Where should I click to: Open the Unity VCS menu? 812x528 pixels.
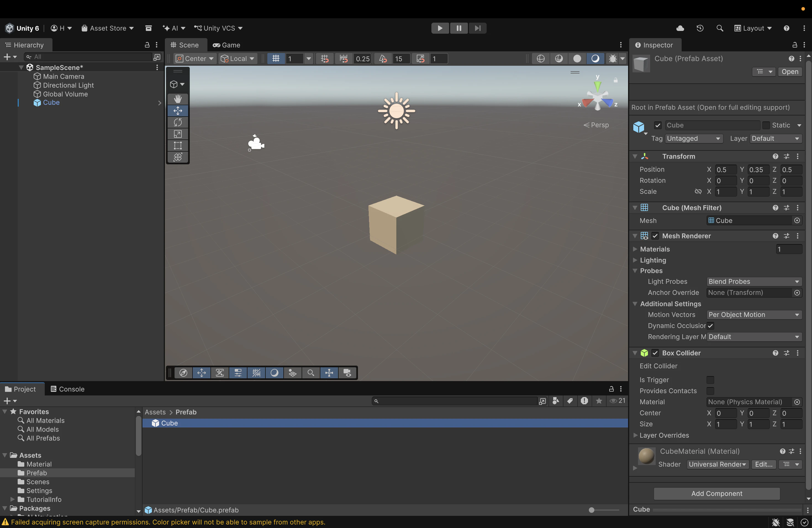[x=218, y=28]
